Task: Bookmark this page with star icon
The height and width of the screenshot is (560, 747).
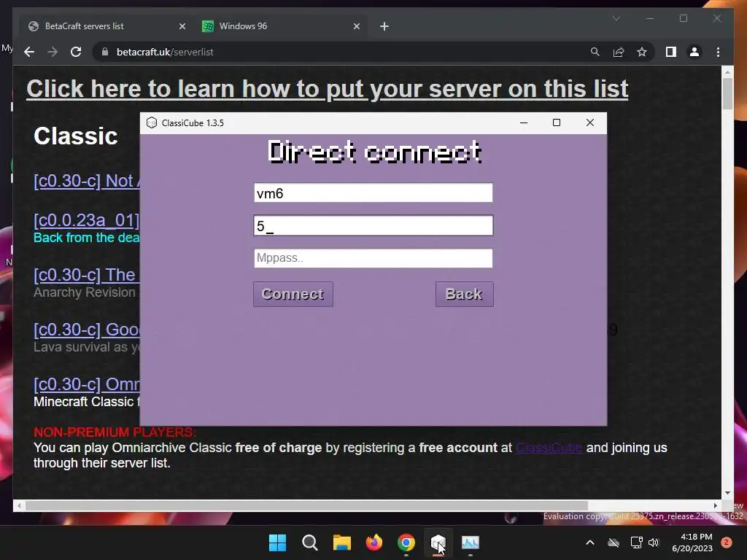Action: [642, 52]
